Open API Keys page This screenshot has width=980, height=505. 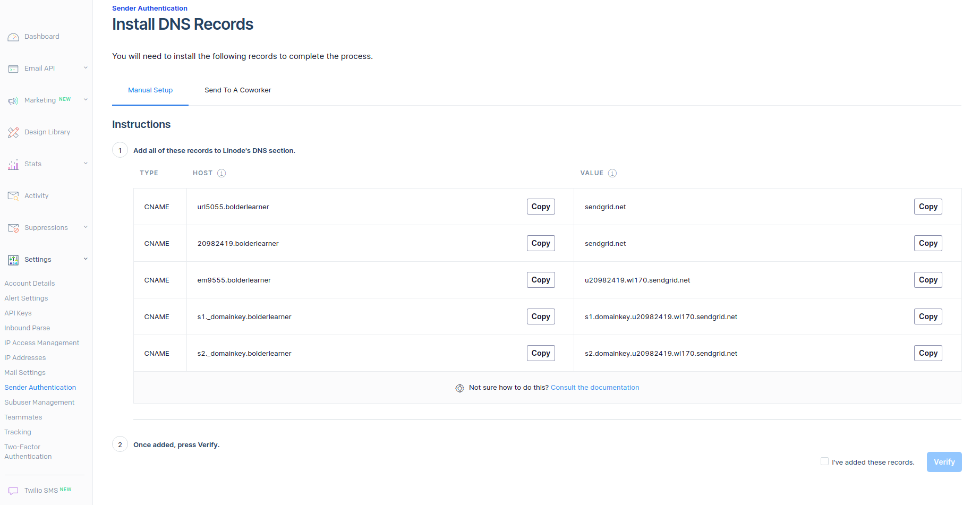tap(18, 313)
